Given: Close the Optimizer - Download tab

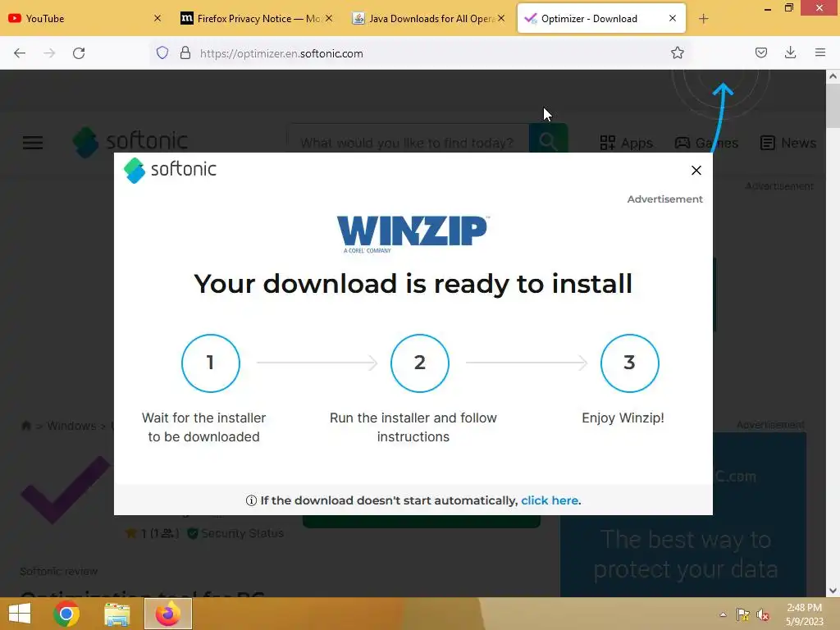Looking at the screenshot, I should (673, 18).
